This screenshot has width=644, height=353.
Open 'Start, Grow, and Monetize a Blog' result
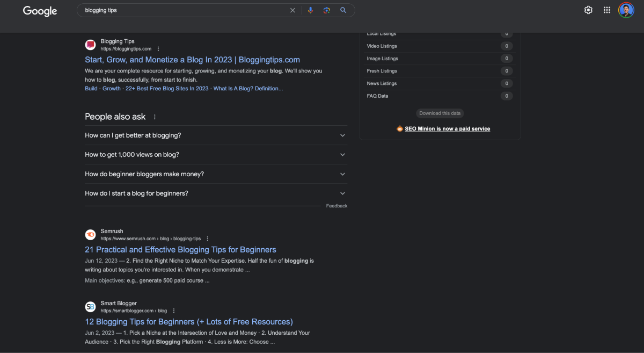[x=192, y=60]
